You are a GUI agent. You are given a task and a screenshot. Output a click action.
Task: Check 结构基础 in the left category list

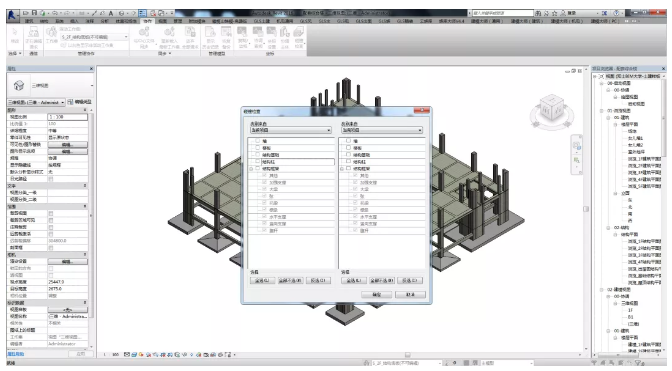pos(258,155)
